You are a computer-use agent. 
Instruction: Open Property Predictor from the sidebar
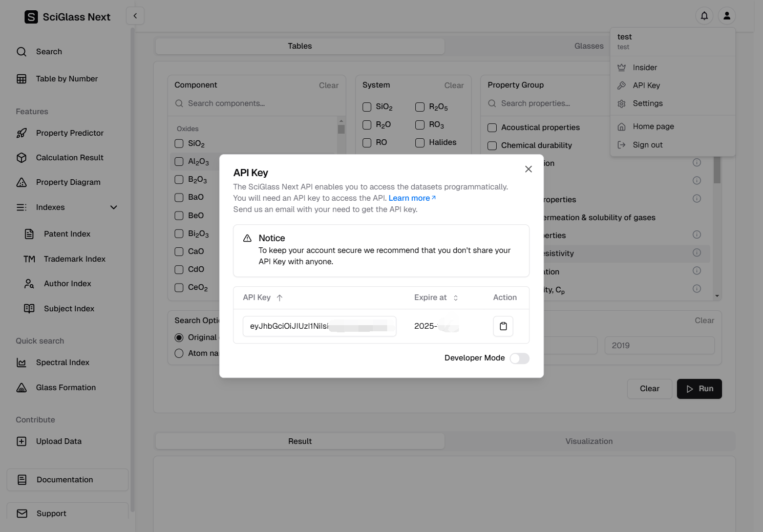tap(70, 133)
